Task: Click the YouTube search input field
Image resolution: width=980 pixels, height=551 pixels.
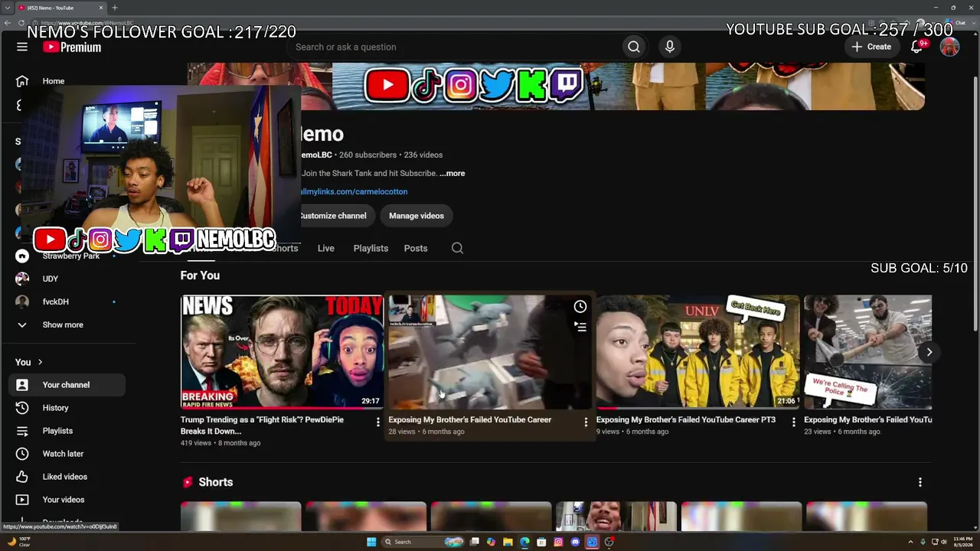Action: pos(455,47)
